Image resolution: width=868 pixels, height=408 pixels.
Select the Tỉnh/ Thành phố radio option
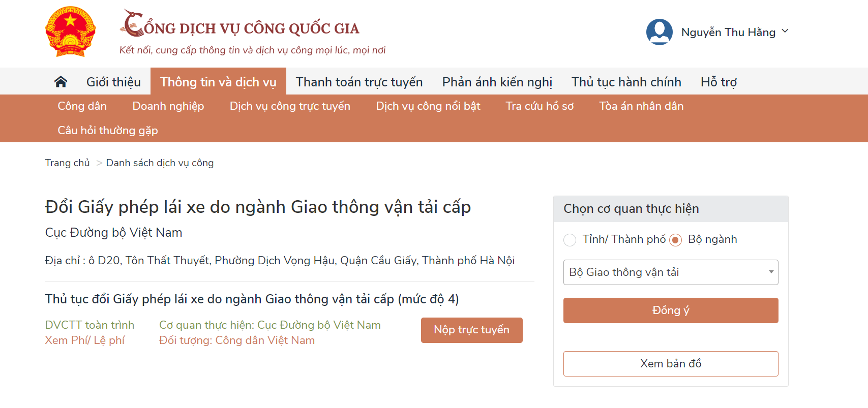(x=570, y=240)
